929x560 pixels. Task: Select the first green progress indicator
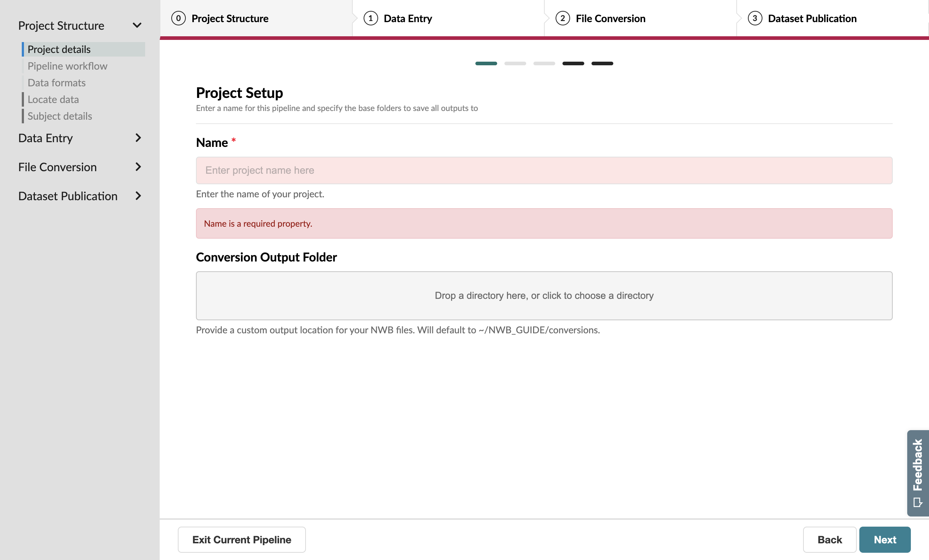tap(486, 63)
